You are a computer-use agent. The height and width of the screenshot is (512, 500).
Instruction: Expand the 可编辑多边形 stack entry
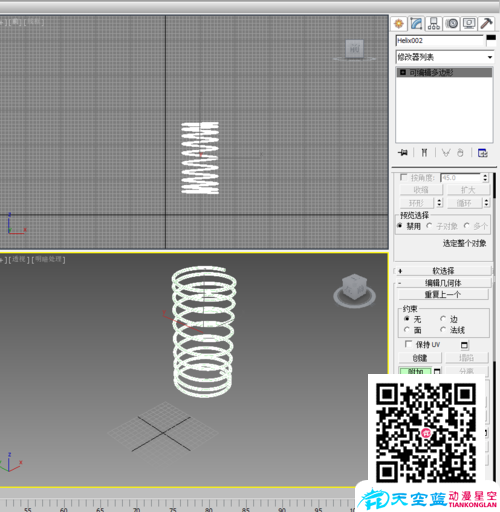click(x=403, y=72)
